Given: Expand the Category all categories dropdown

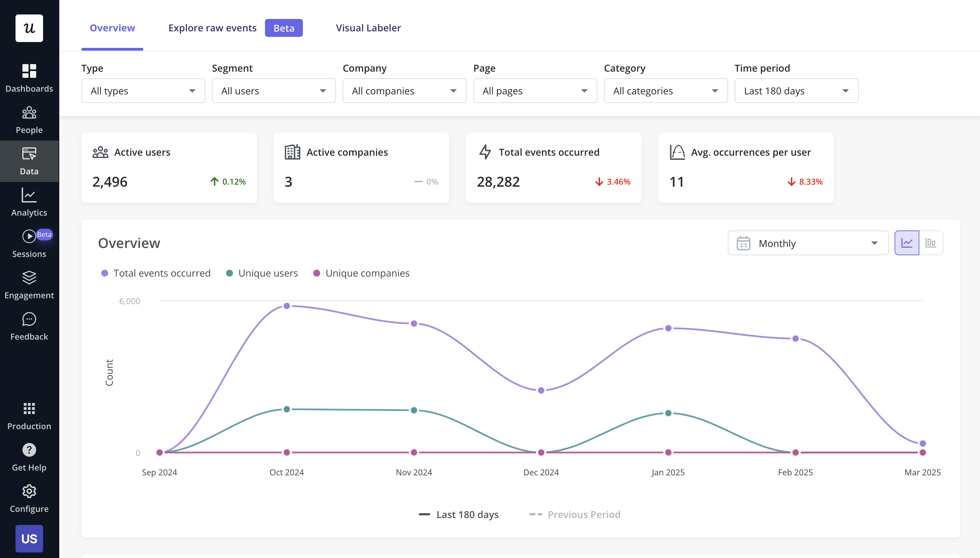Looking at the screenshot, I should point(662,90).
